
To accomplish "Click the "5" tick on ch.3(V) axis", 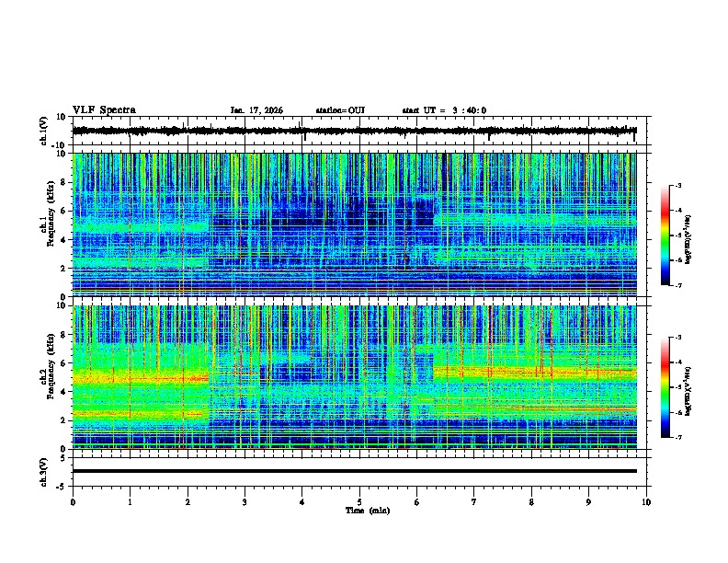I will [x=63, y=458].
